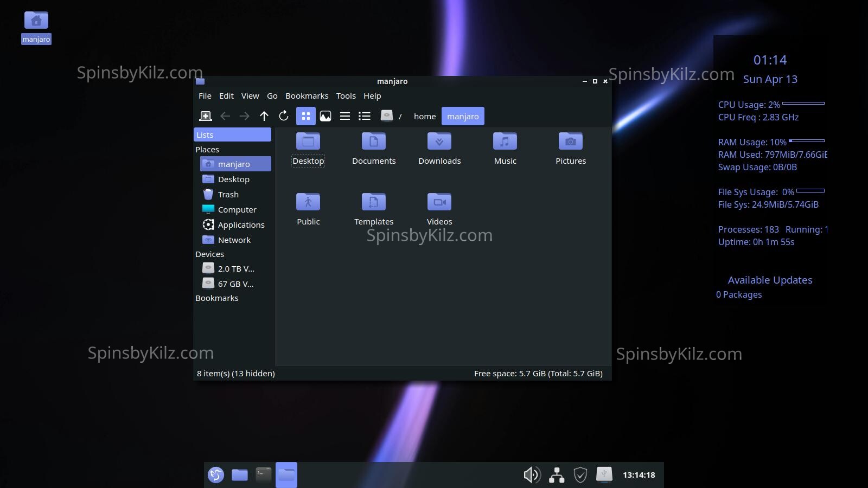868x488 pixels.
Task: Open Trash in the sidebar
Action: coord(235,194)
